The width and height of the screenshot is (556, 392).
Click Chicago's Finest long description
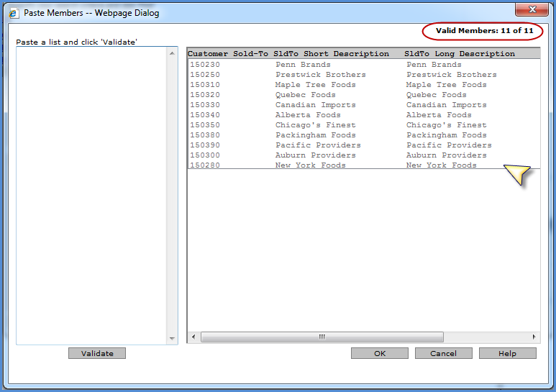click(x=447, y=124)
